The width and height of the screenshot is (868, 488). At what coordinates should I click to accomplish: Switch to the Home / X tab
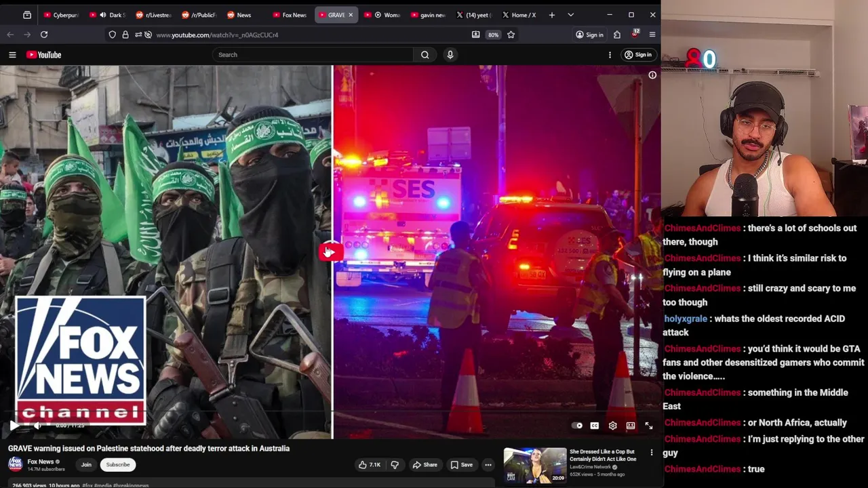pos(519,15)
